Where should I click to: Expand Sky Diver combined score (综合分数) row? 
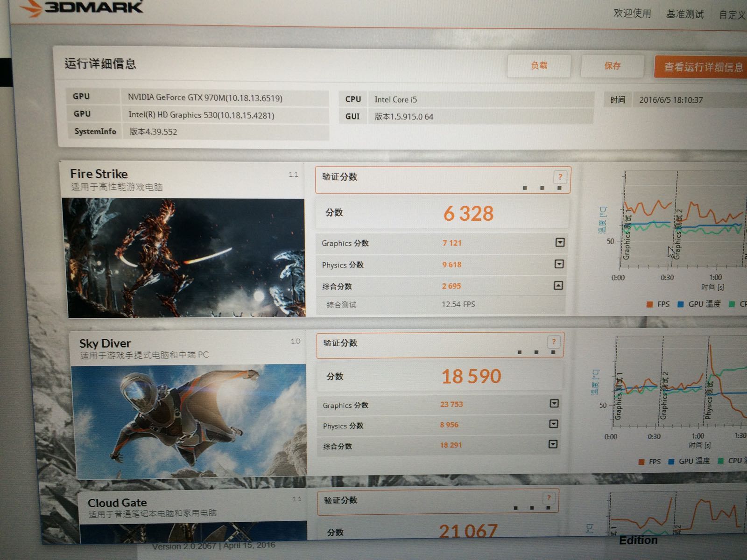(x=553, y=444)
